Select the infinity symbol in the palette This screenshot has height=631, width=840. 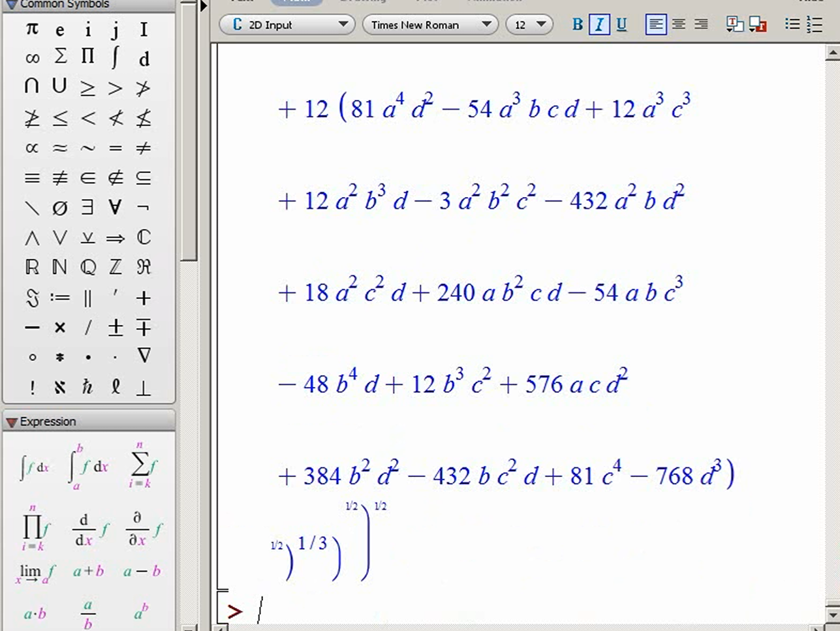(x=32, y=58)
